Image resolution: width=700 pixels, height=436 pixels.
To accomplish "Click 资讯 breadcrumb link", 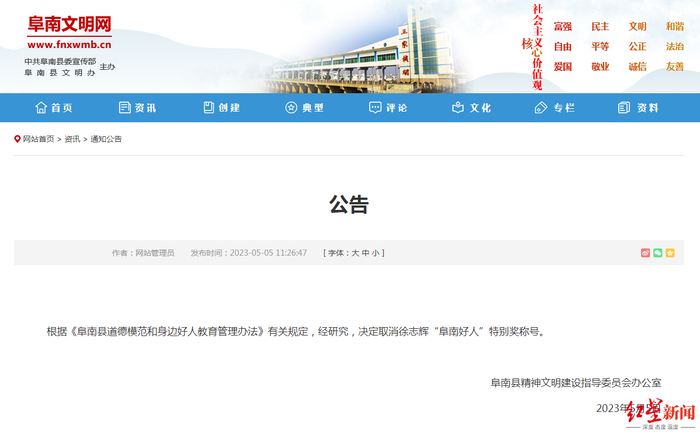I will (72, 139).
